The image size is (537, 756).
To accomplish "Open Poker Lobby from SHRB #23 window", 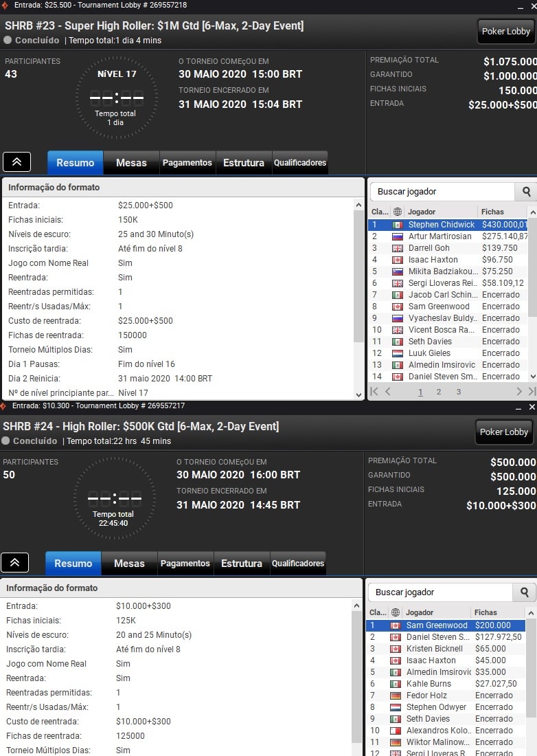I will (506, 32).
